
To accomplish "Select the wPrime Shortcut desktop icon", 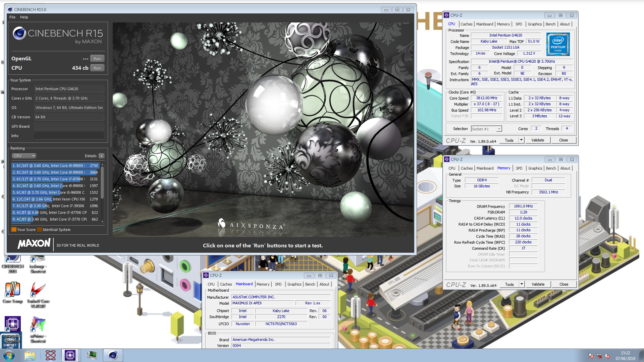I will pyautogui.click(x=38, y=329).
